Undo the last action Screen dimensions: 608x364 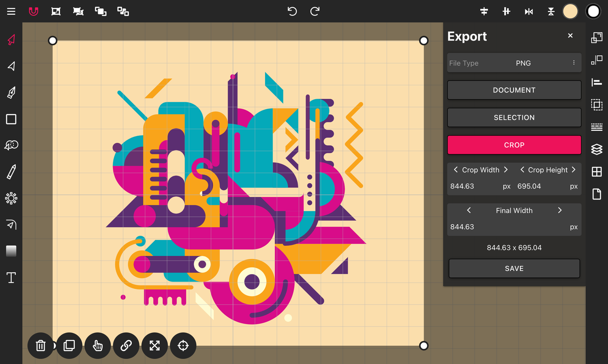coord(292,11)
